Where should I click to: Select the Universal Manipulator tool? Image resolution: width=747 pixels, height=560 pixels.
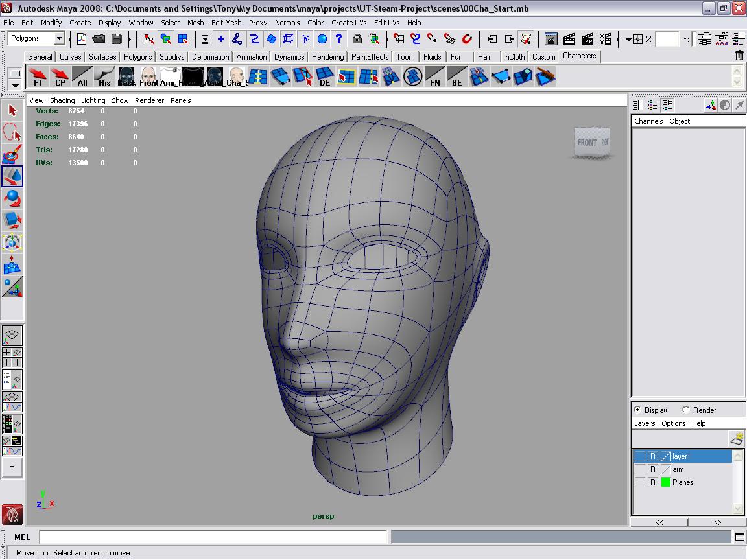pyautogui.click(x=12, y=242)
